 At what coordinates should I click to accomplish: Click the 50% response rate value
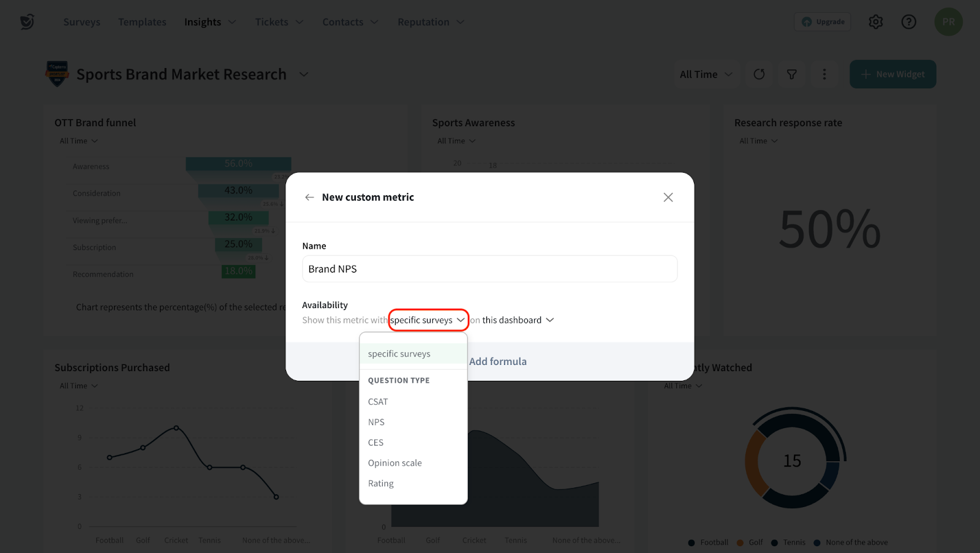tap(829, 230)
